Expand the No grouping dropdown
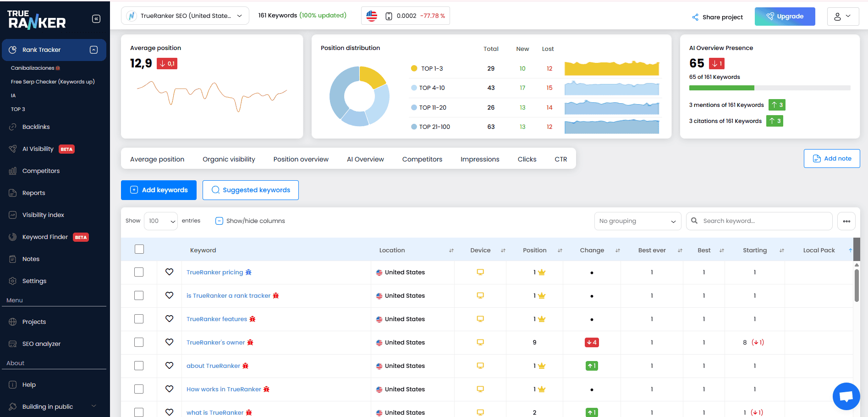Image resolution: width=868 pixels, height=417 pixels. pos(637,221)
